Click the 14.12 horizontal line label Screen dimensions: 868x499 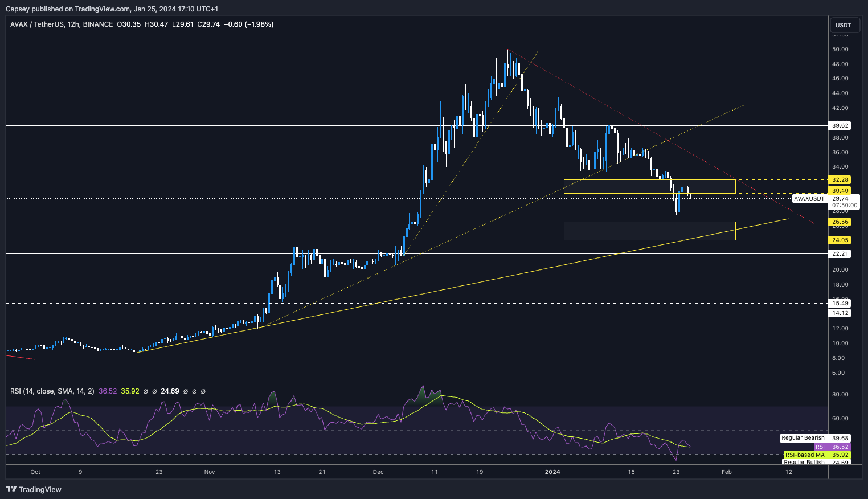tap(840, 313)
